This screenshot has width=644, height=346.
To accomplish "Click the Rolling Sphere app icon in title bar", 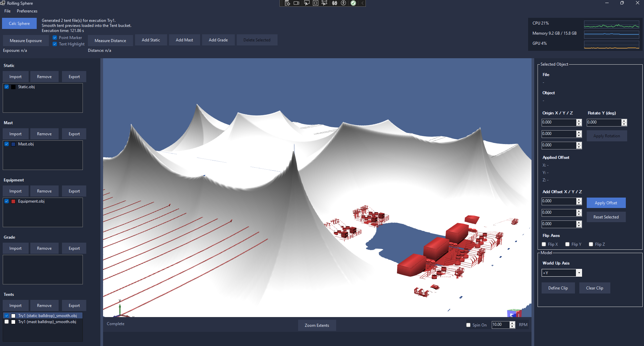I will 3,3.
